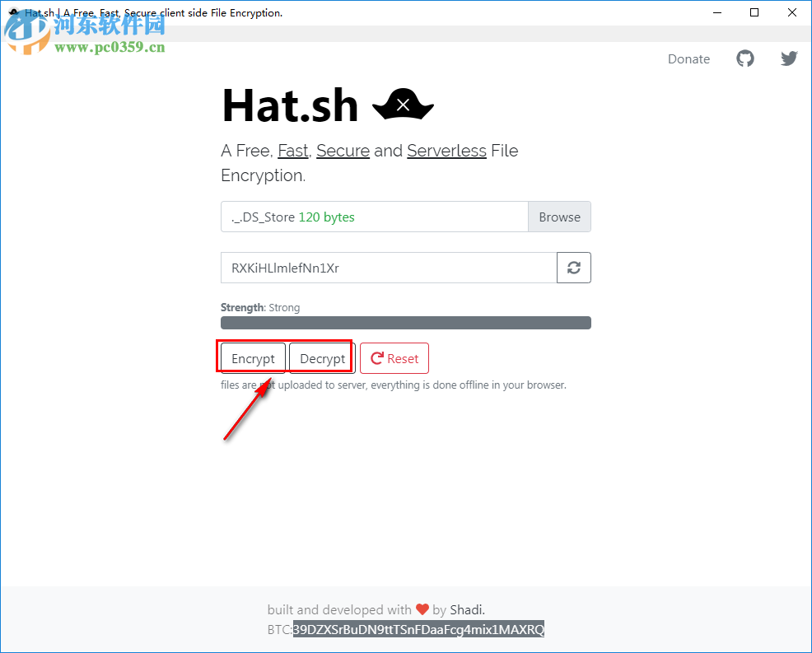Click the Browse button to choose a file
Viewport: 812px width, 653px height.
click(x=559, y=217)
